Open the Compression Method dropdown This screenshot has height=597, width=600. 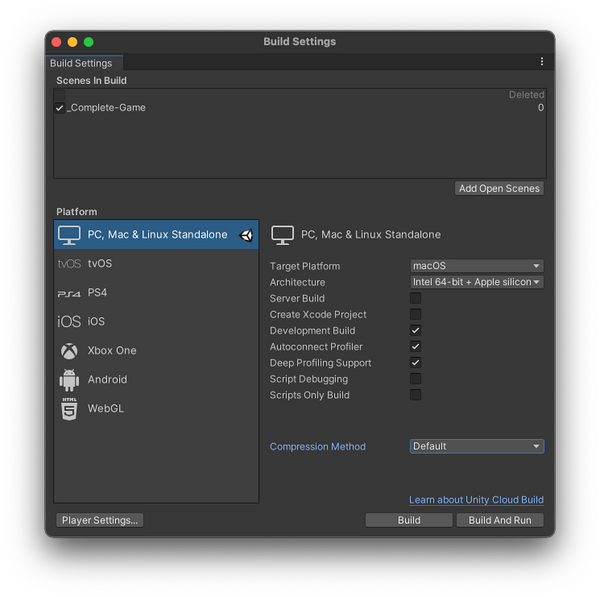(477, 447)
